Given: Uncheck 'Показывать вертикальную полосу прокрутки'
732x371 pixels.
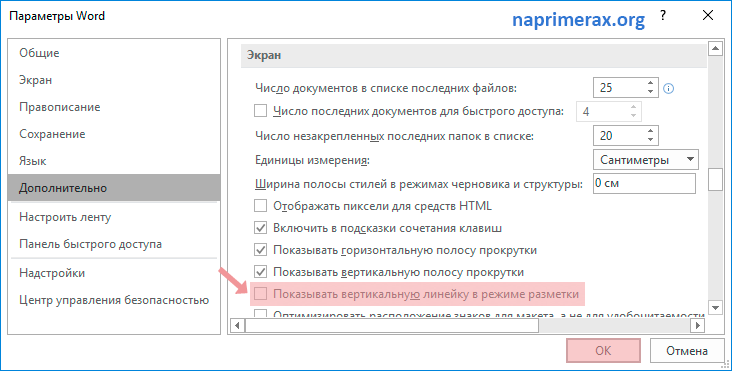Looking at the screenshot, I should pyautogui.click(x=260, y=272).
